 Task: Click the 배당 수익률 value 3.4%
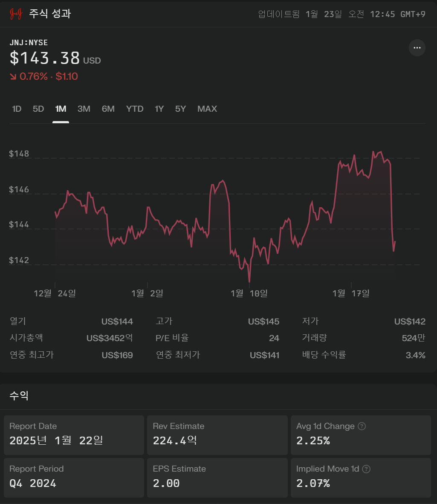tap(416, 355)
